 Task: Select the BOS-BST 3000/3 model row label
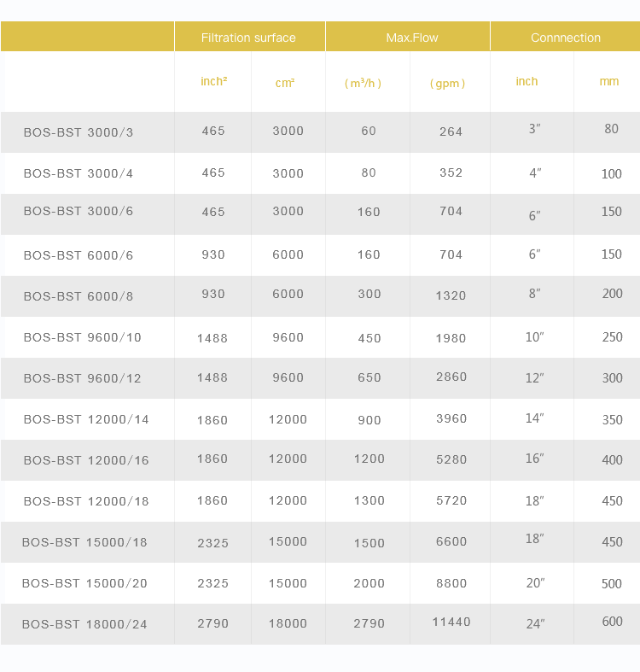click(79, 132)
